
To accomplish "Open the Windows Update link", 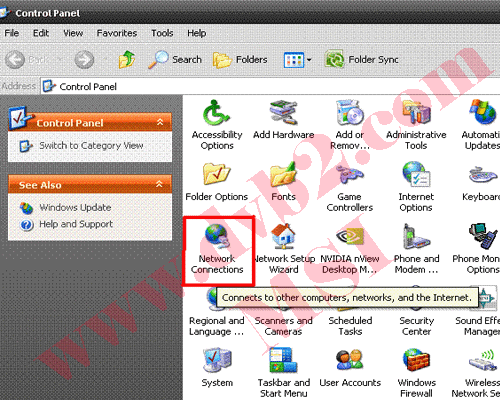I will coord(75,207).
